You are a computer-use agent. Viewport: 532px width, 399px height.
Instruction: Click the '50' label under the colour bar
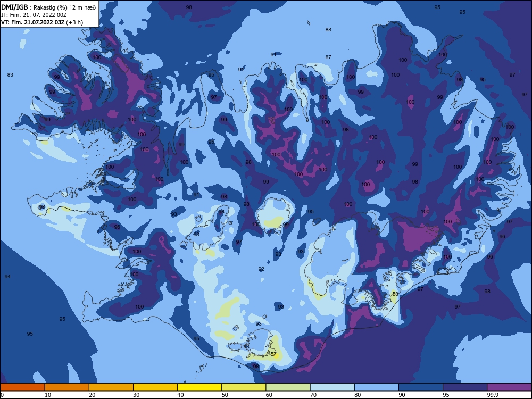(x=225, y=395)
